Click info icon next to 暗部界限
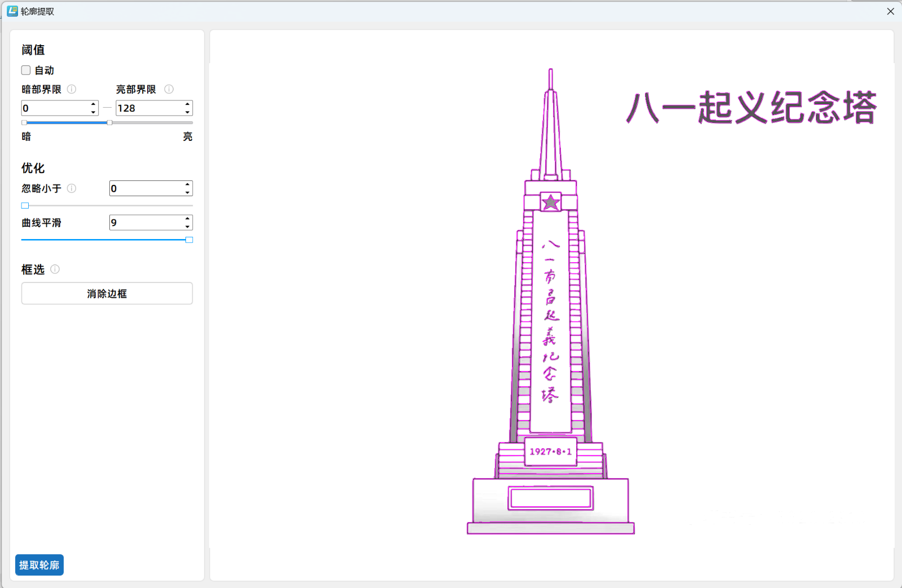The height and width of the screenshot is (588, 902). tap(72, 89)
